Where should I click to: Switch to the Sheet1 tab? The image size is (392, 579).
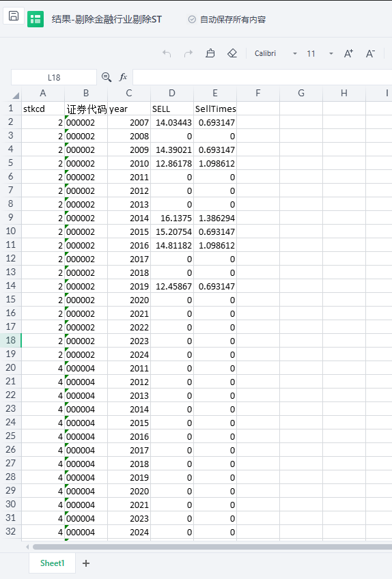[52, 563]
